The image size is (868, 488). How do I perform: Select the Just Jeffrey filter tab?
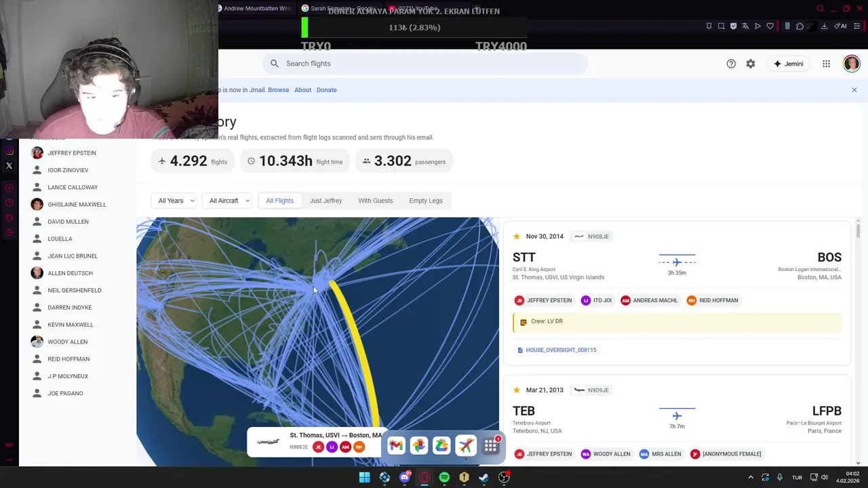(x=325, y=201)
